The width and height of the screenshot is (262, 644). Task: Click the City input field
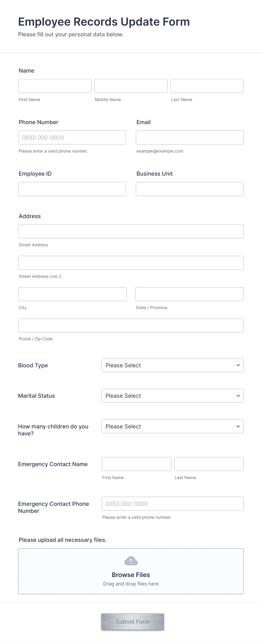tap(72, 294)
